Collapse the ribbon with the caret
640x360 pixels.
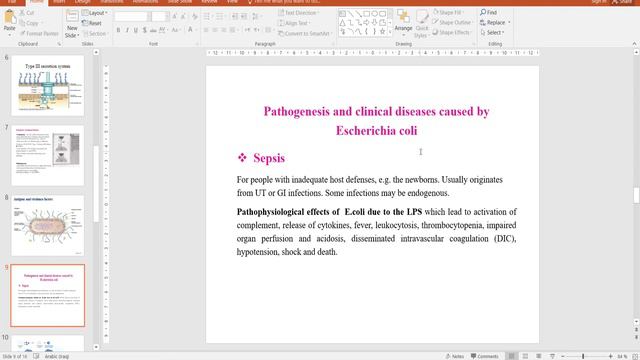coord(634,44)
